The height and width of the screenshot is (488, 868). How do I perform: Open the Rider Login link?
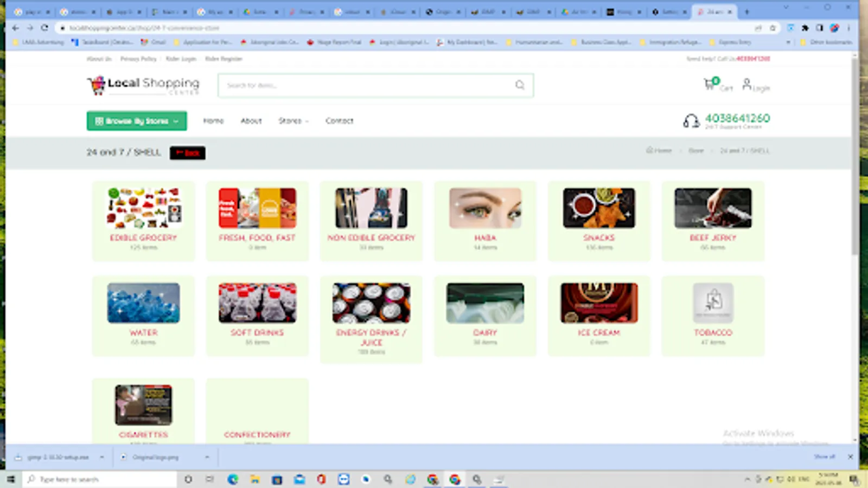pos(181,59)
